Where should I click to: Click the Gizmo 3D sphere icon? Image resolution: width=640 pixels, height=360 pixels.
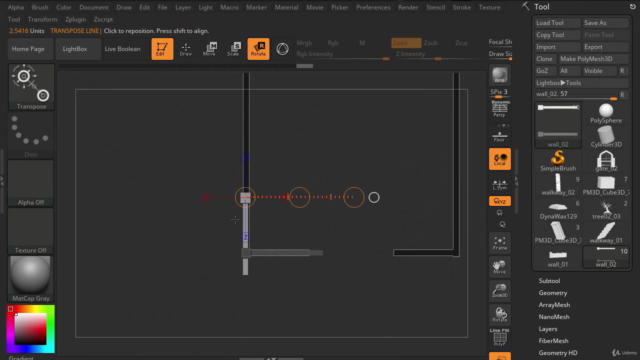[282, 49]
